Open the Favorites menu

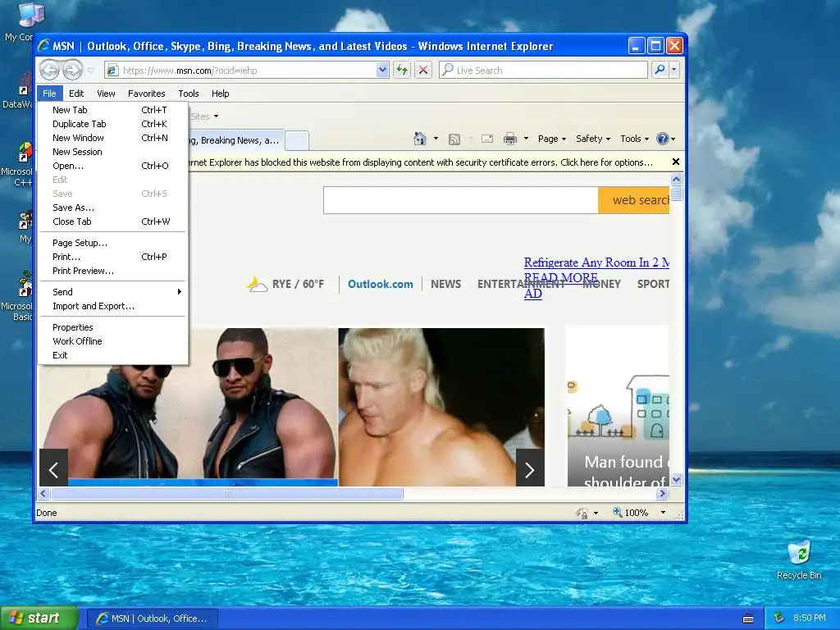tap(146, 94)
